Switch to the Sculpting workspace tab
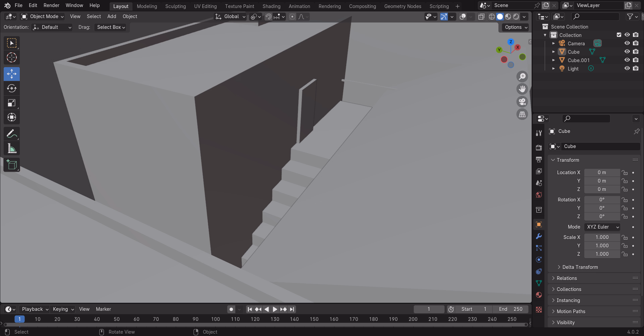This screenshot has width=644, height=336. click(x=175, y=6)
